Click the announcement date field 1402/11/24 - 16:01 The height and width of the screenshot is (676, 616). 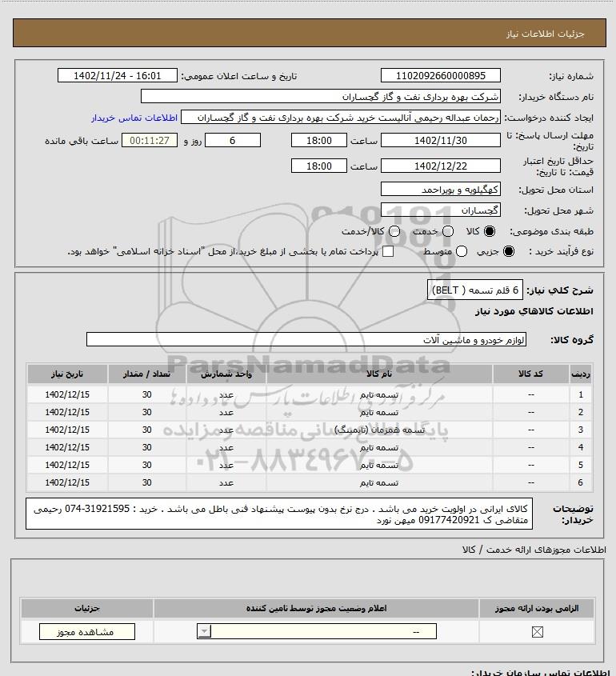click(x=118, y=75)
